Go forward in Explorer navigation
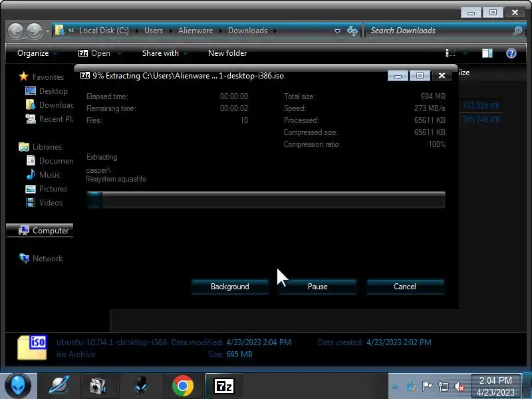This screenshot has width=532, height=399. click(x=35, y=31)
